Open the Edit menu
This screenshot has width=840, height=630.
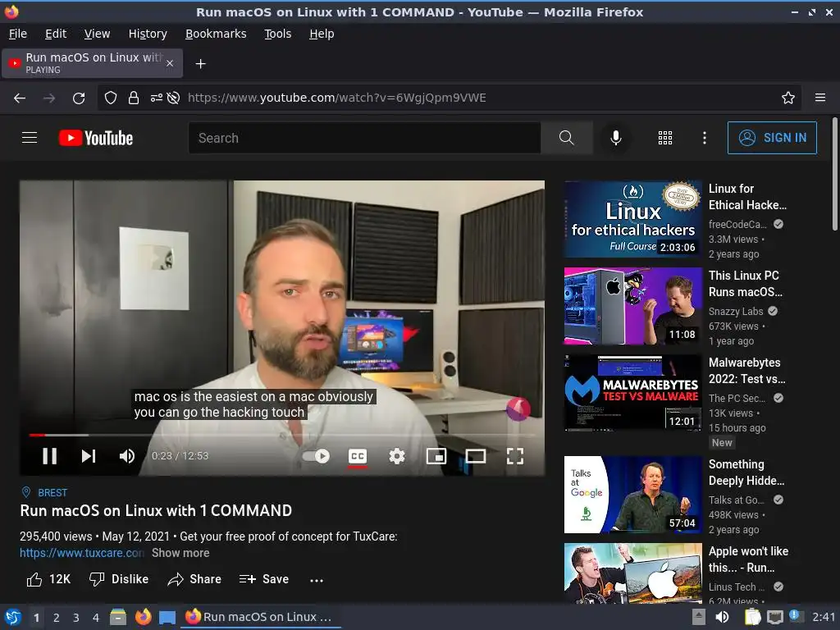56,34
